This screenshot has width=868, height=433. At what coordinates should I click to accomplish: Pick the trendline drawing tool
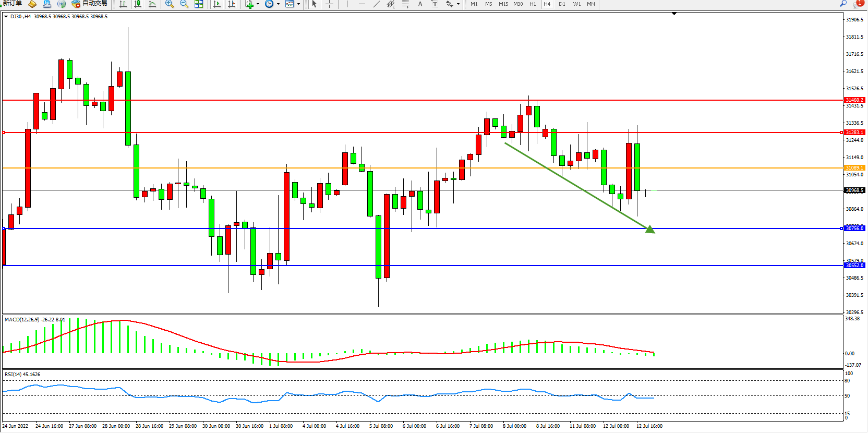click(x=377, y=4)
